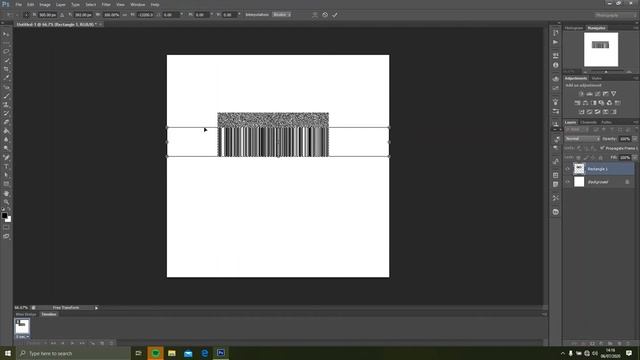Cancel the transform in options bar

pos(325,15)
